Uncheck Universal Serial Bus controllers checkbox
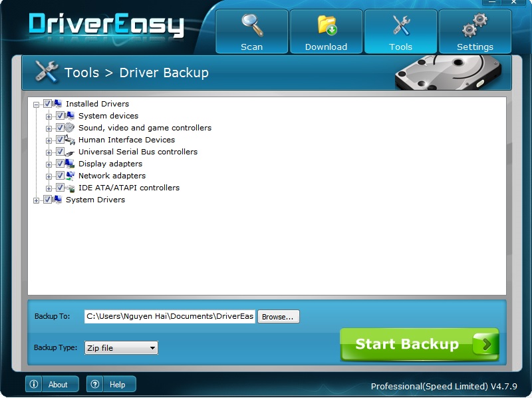The image size is (532, 398). tap(60, 152)
